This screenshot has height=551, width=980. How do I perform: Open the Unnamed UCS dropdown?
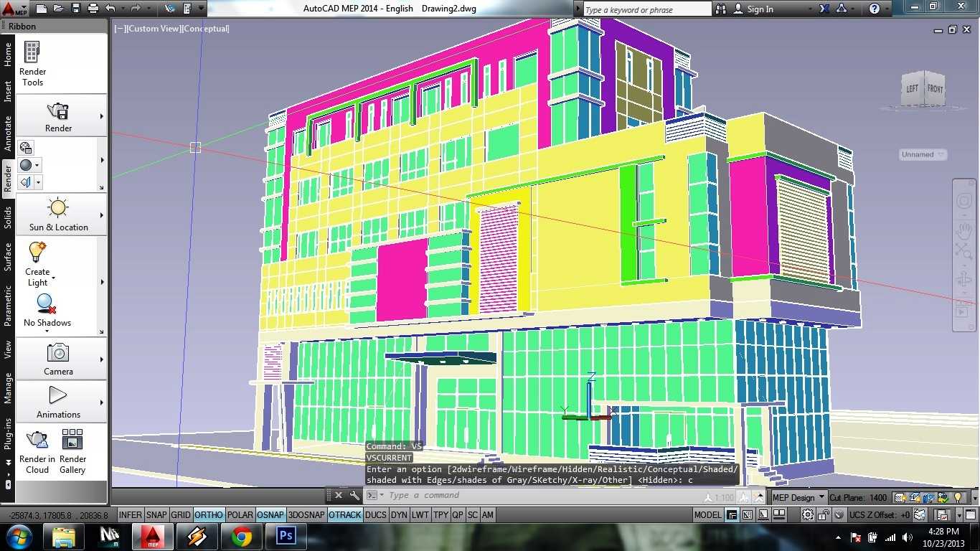923,154
